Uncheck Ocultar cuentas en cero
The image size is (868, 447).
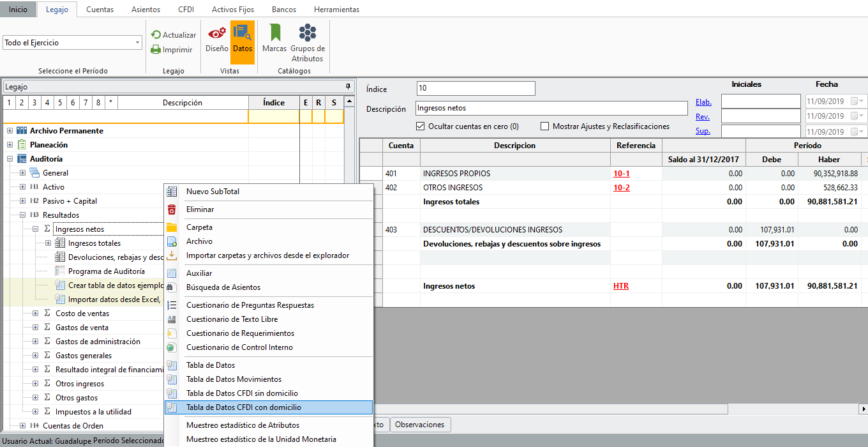coord(421,126)
